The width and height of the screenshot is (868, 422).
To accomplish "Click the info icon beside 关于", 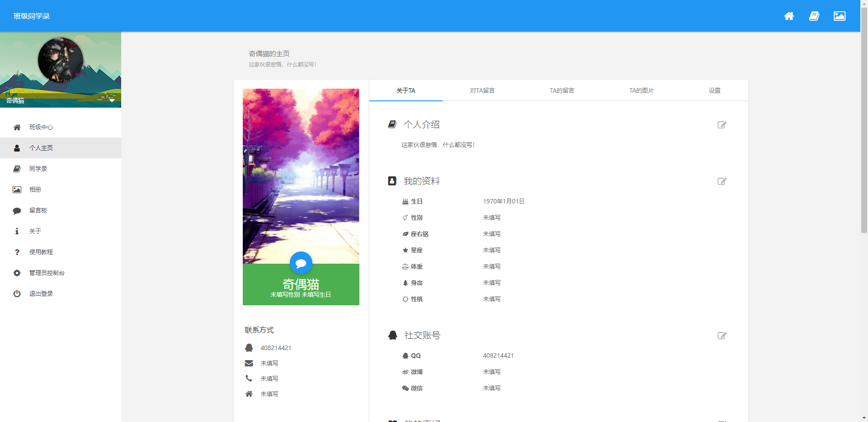I will click(17, 231).
